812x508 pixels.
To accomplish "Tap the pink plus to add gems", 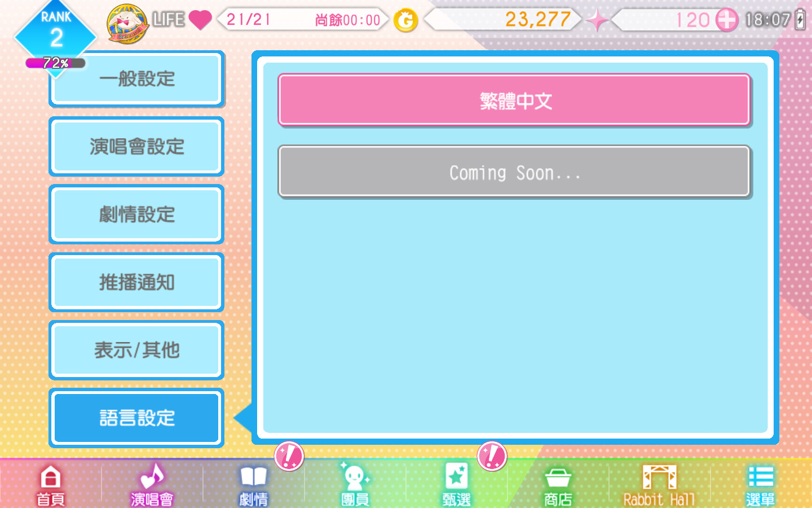I will point(727,20).
